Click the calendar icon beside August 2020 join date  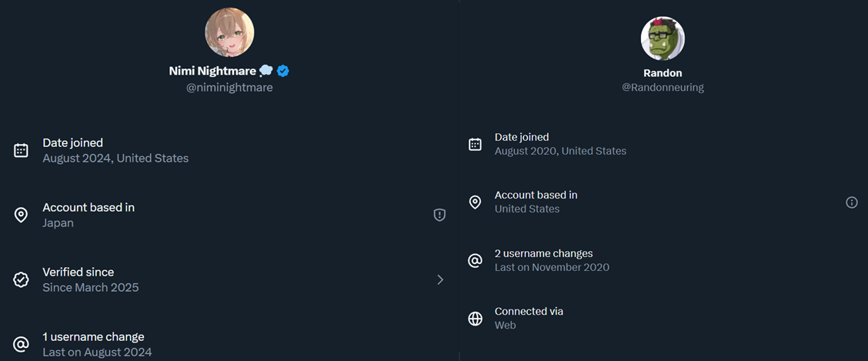tap(476, 144)
